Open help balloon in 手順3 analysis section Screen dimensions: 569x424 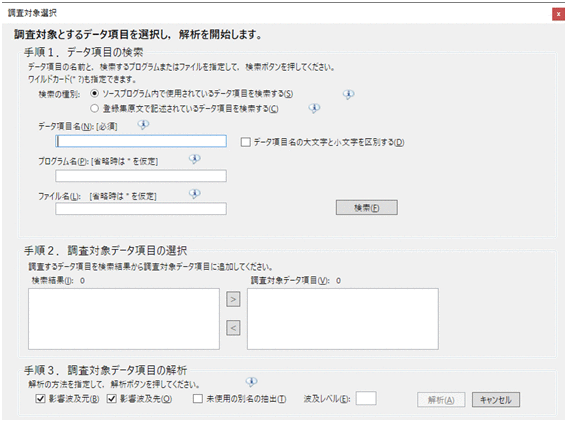pyautogui.click(x=251, y=382)
